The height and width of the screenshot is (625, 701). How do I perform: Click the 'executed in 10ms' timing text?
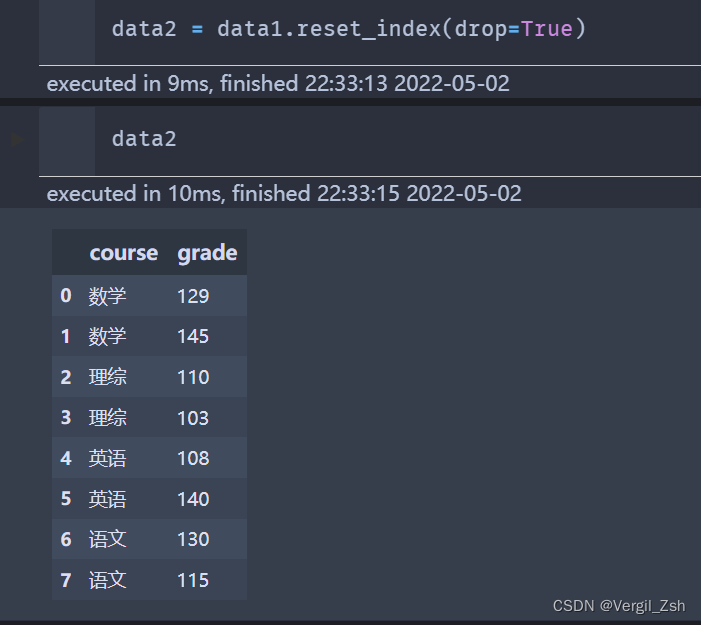[x=284, y=194]
